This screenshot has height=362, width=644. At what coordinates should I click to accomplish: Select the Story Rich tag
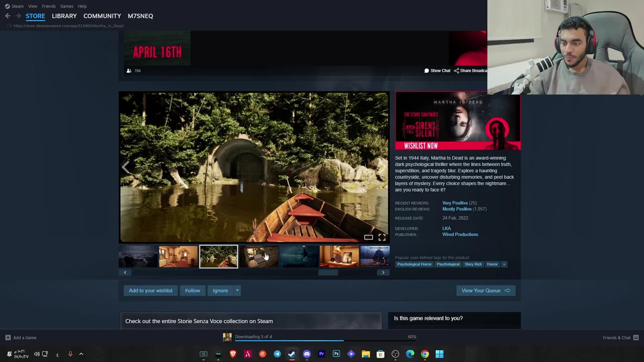tap(473, 264)
